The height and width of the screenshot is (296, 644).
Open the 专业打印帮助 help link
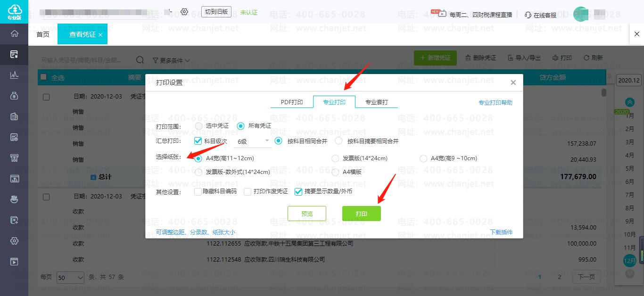tap(495, 102)
